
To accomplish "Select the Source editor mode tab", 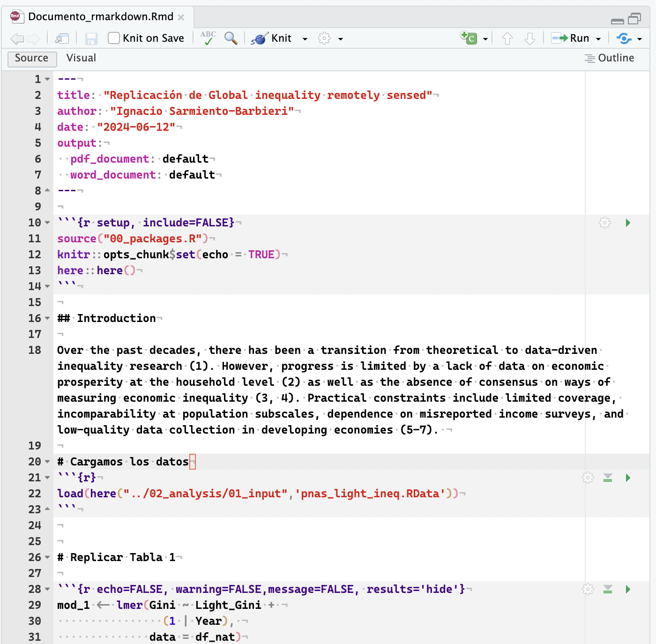I will point(32,59).
